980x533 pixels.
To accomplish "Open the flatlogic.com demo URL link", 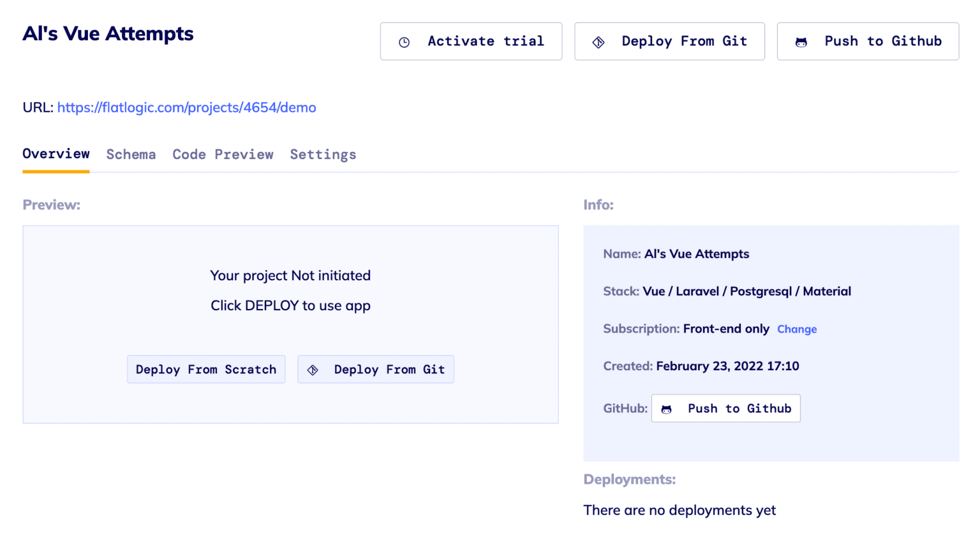I will point(186,107).
